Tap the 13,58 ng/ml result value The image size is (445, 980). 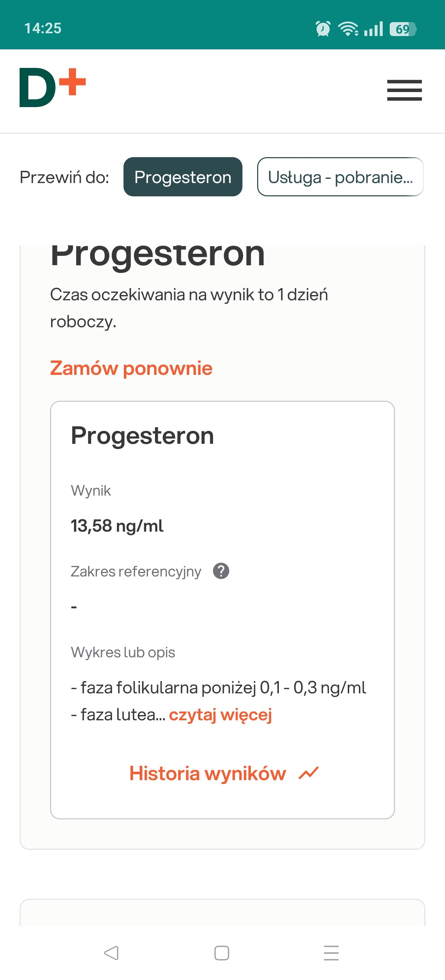[x=117, y=526]
